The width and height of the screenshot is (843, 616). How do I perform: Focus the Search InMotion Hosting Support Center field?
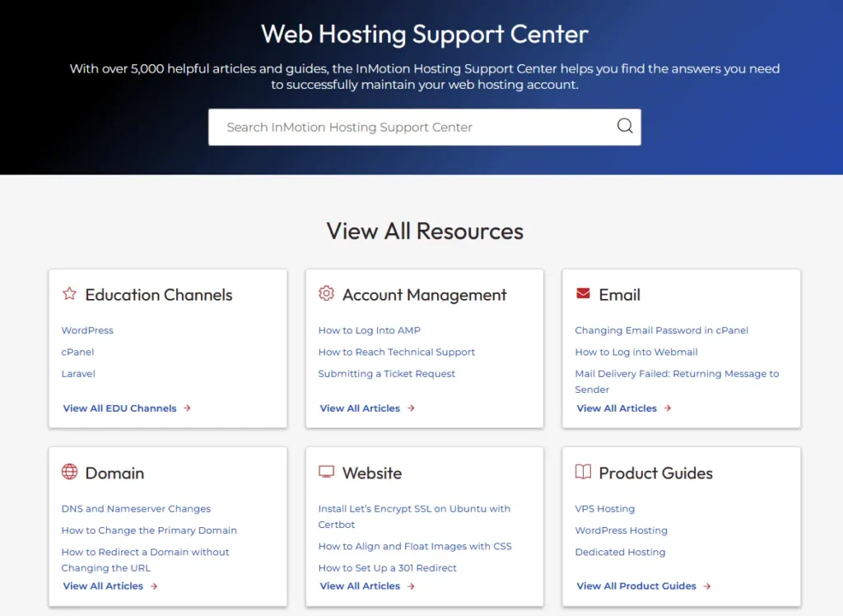pos(412,127)
